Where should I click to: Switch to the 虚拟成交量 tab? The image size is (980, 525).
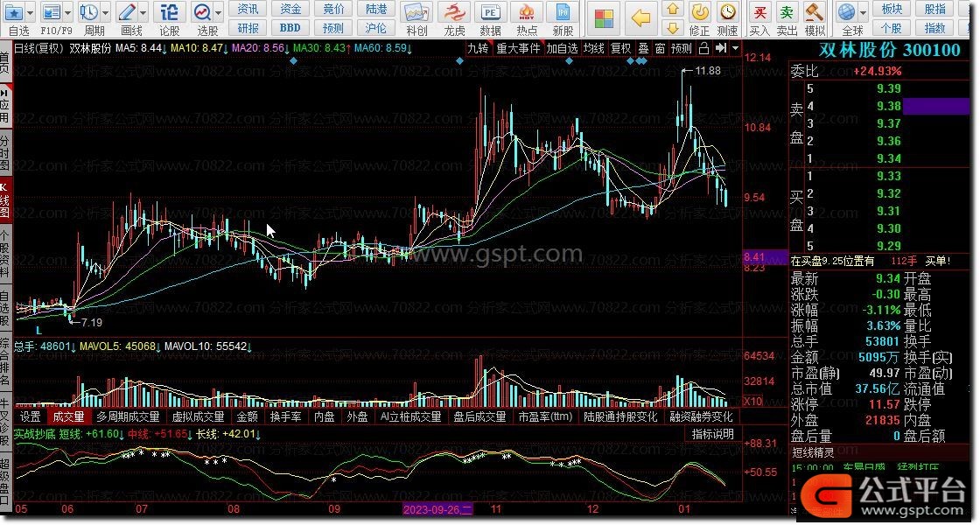click(198, 416)
